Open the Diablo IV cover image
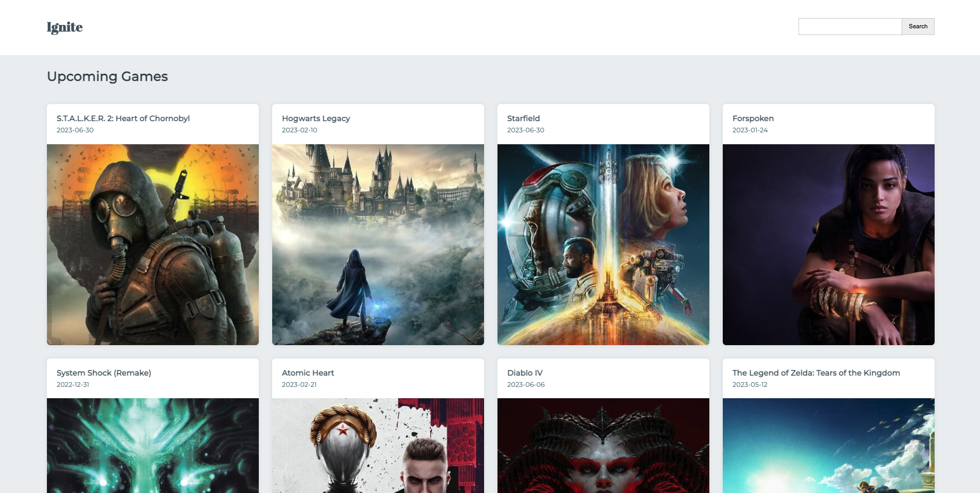The image size is (980, 493). (x=603, y=446)
